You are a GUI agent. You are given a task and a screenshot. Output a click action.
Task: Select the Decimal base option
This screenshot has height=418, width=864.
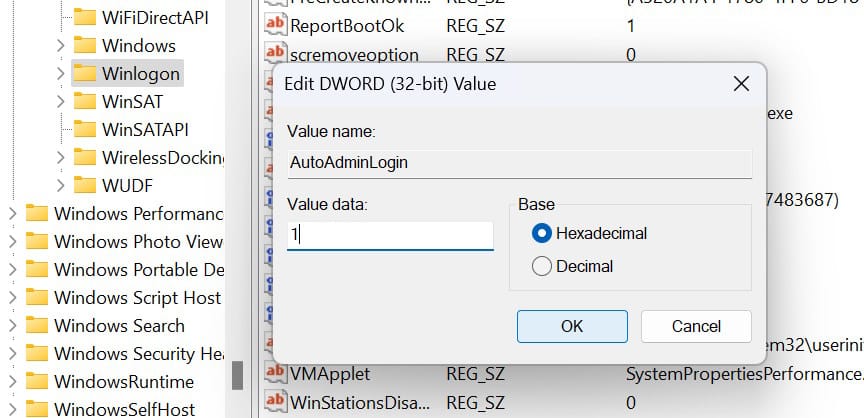542,266
